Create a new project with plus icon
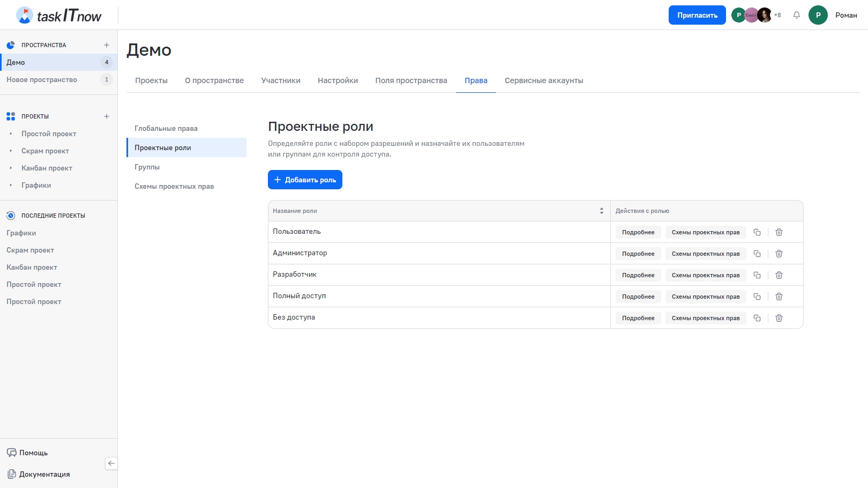 [107, 116]
